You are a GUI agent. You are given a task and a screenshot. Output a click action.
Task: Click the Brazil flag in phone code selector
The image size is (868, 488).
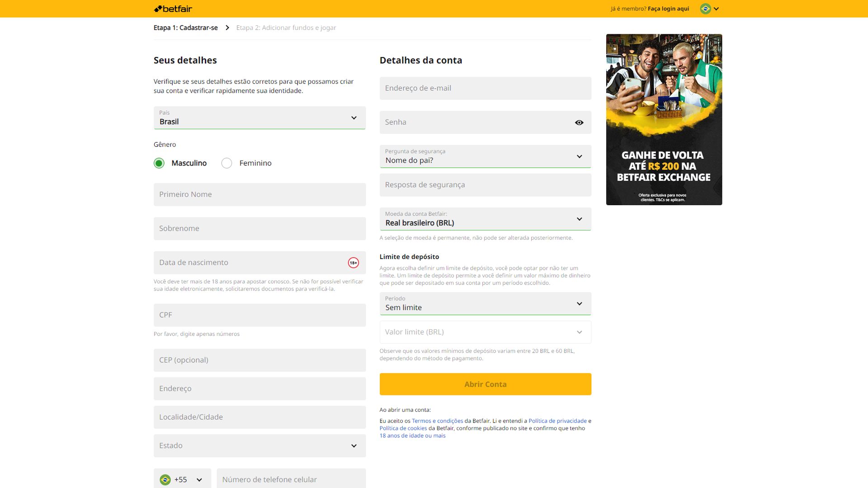[x=165, y=479]
